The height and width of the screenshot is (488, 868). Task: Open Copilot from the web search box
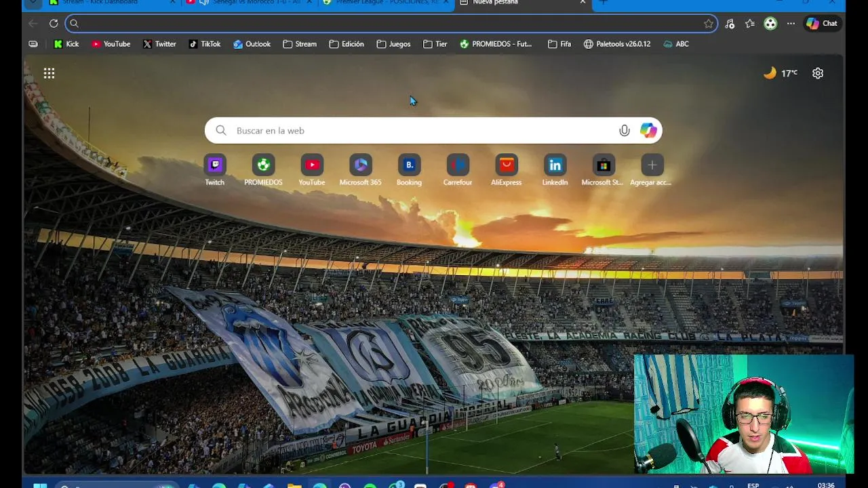click(x=648, y=131)
